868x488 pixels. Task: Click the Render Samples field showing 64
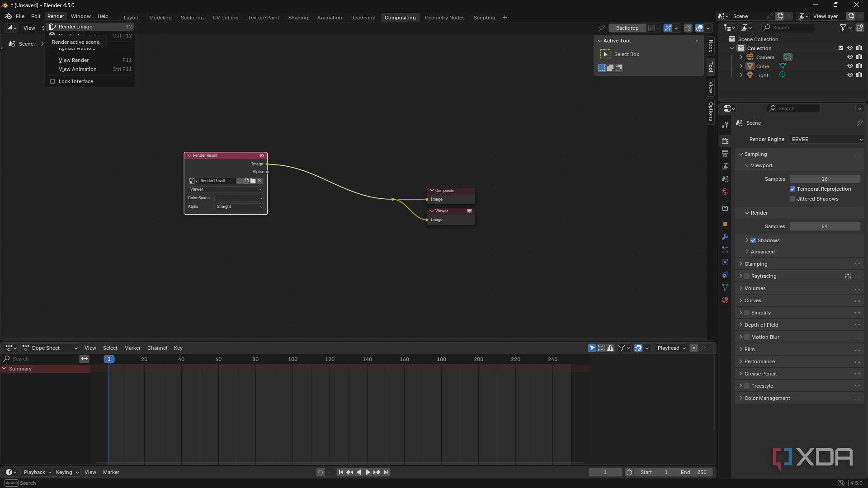pyautogui.click(x=825, y=226)
